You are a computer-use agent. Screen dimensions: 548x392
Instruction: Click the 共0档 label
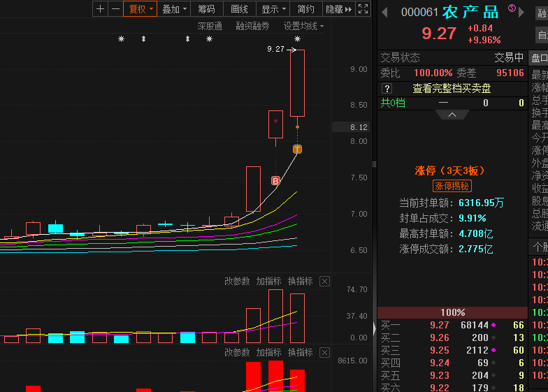point(393,103)
